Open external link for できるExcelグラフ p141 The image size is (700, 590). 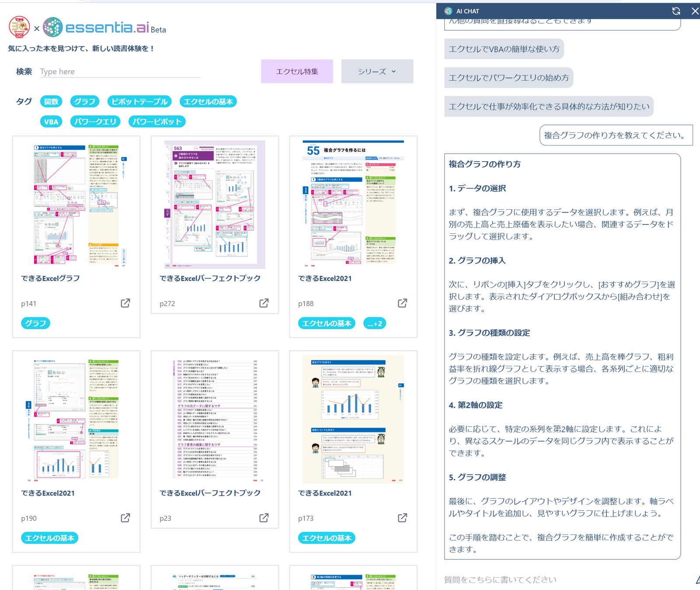pos(125,303)
